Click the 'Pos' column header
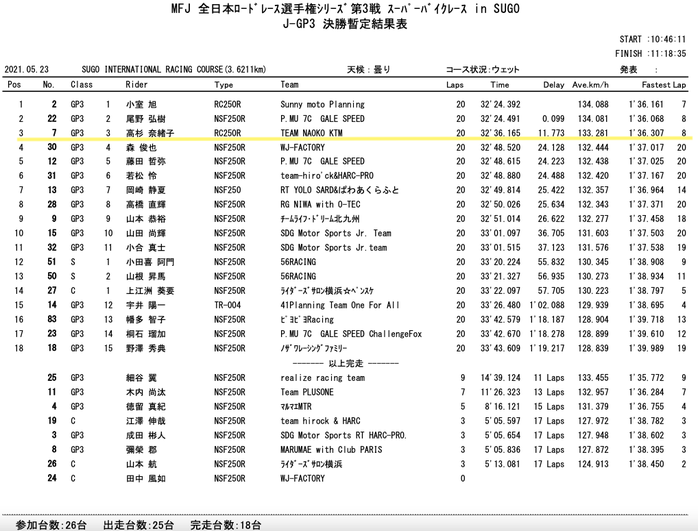Image resolution: width=698 pixels, height=531 pixels. point(14,85)
